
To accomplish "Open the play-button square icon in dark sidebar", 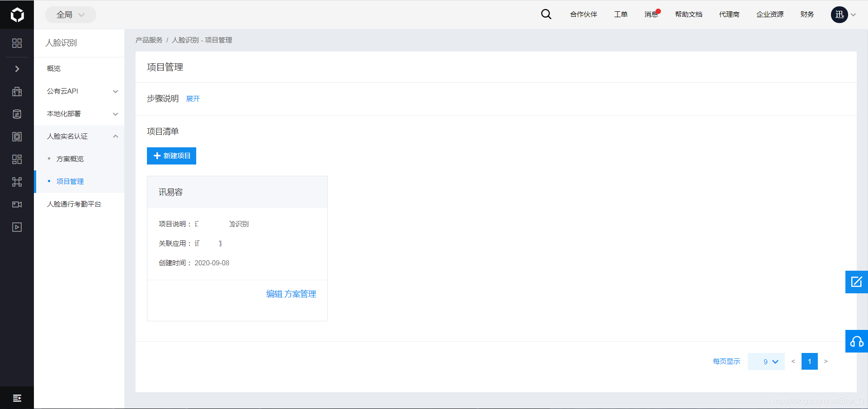I will point(17,227).
